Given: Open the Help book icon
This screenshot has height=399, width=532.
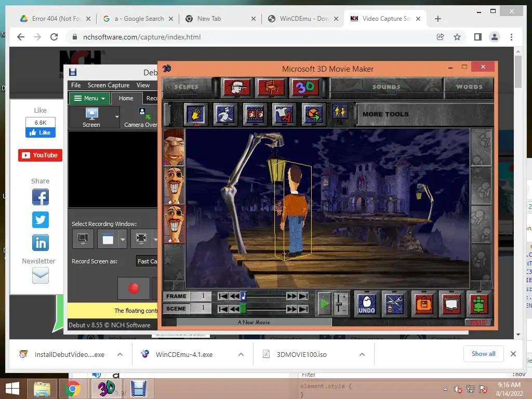Looking at the screenshot, I should pos(451,303).
